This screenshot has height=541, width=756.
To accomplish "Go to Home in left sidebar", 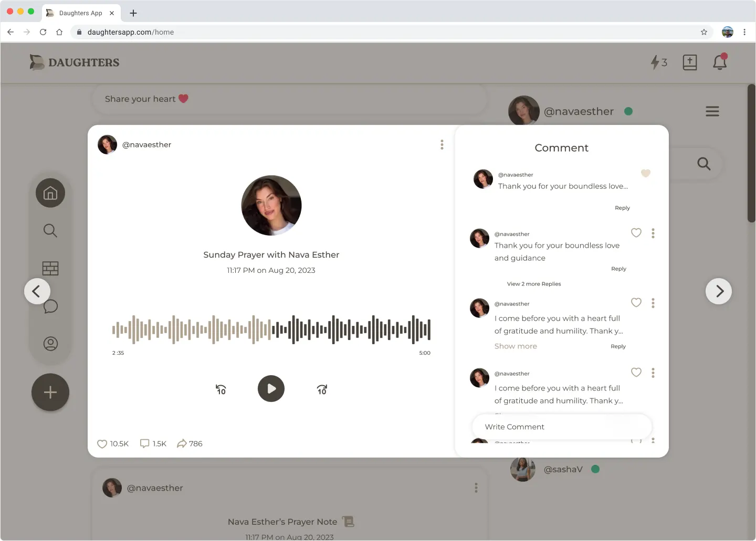I will [x=50, y=193].
